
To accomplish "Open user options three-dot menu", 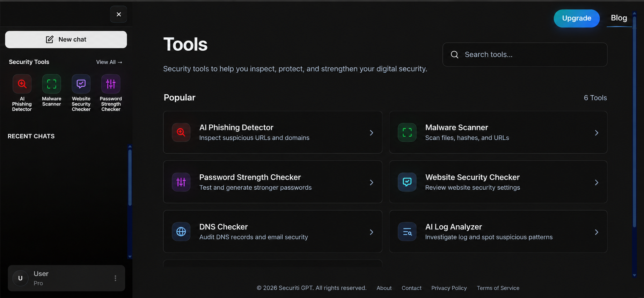I will (x=115, y=278).
